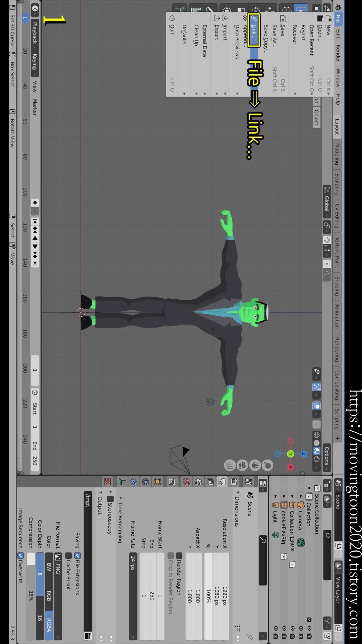The image size is (362, 644).
Task: Open Object Constraint properties tab
Action: 134,482
